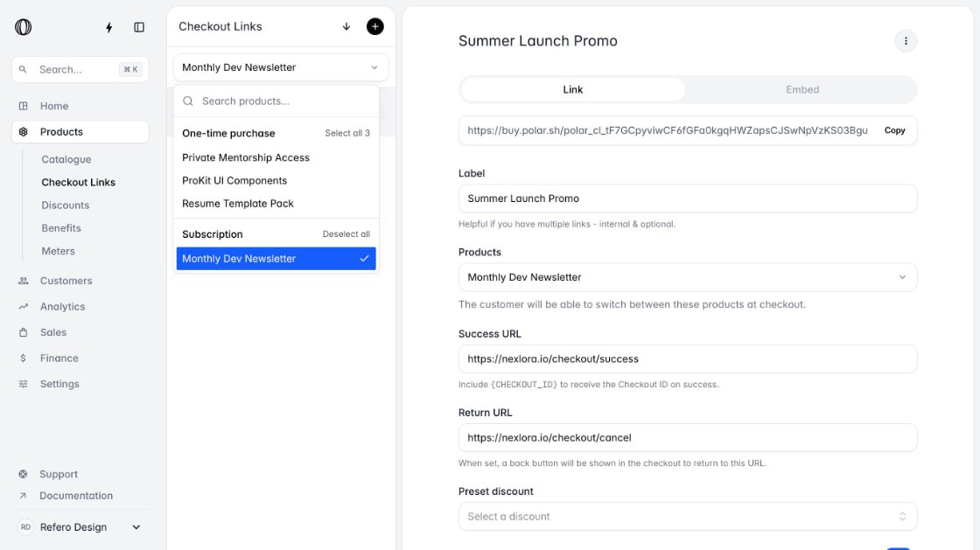The height and width of the screenshot is (550, 980).
Task: Switch to the Embed tab
Action: pos(801,89)
